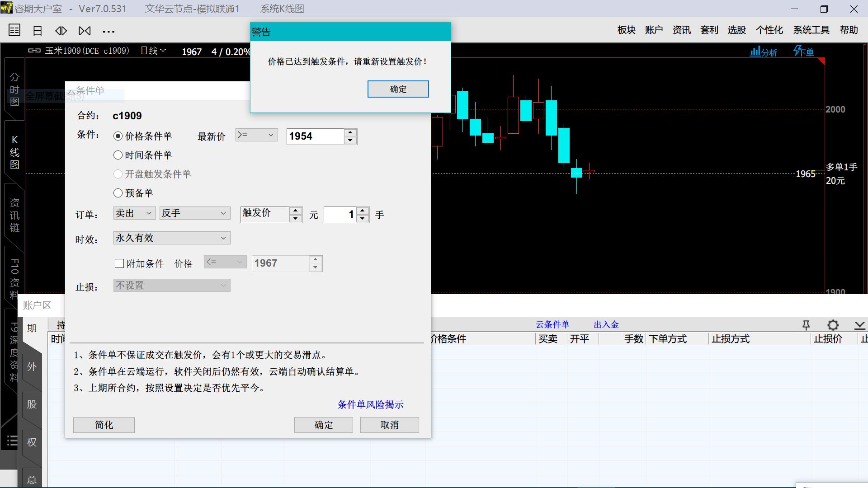Confirm the warning dialog with 确定
Screen dimensions: 868x488
click(398, 89)
